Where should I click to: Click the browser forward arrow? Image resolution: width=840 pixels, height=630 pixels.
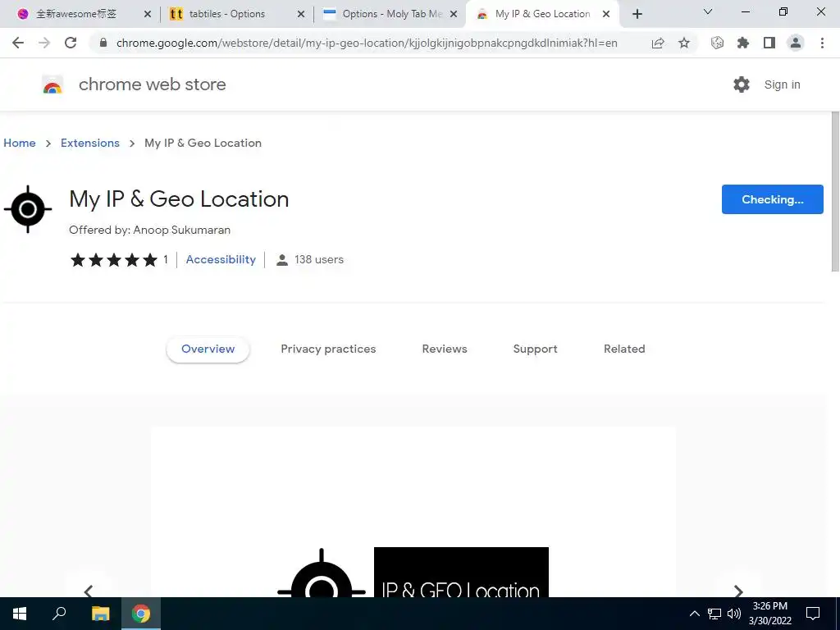(x=44, y=43)
